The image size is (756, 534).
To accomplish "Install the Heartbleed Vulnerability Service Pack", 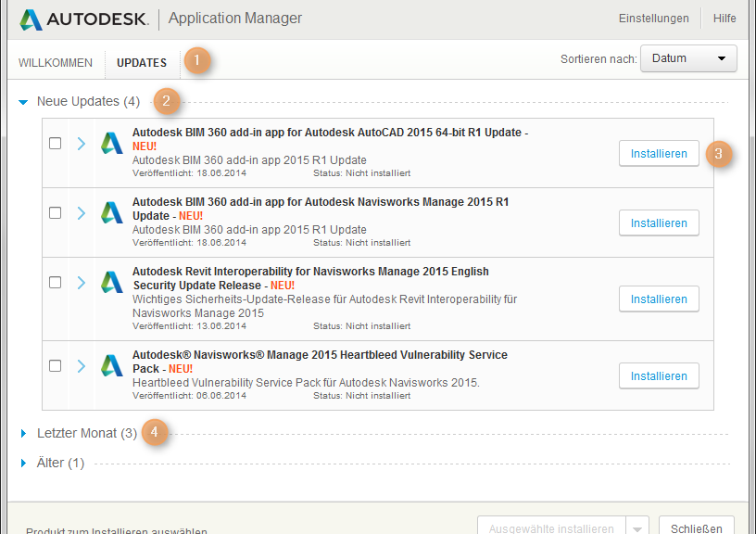I will click(659, 375).
